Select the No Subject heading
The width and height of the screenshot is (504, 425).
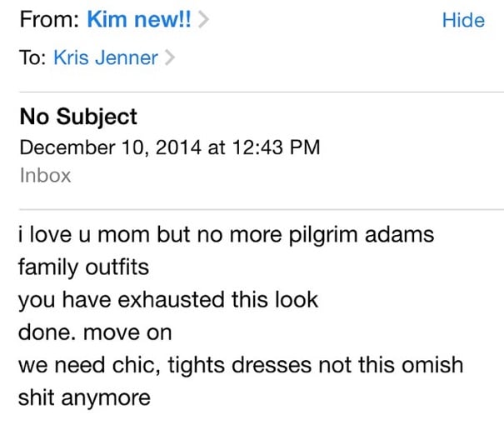coord(78,117)
